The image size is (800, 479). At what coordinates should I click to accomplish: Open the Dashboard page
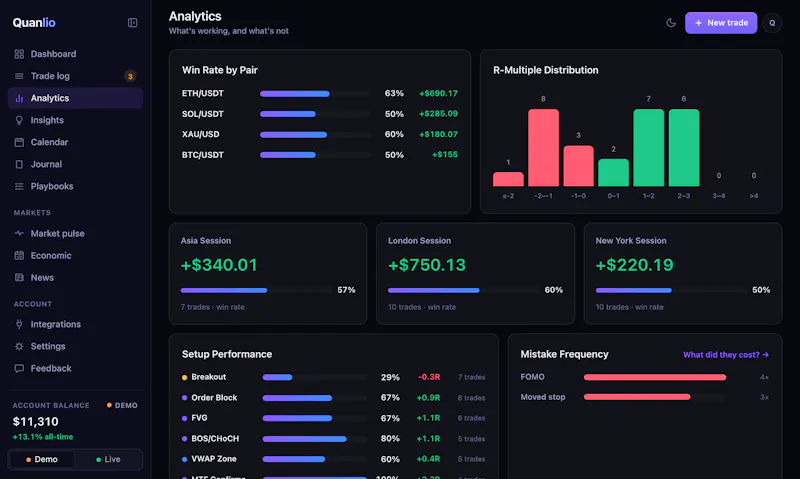(x=75, y=54)
